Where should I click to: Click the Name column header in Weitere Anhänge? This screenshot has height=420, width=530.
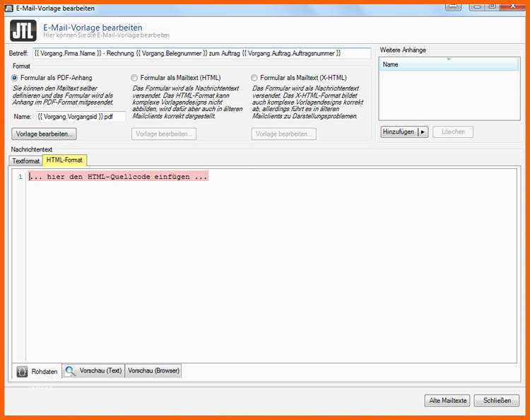point(449,64)
